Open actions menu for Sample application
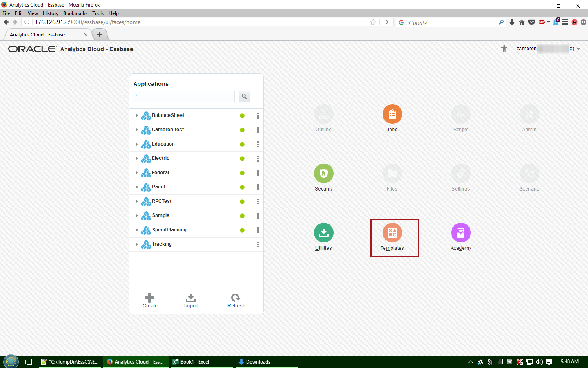Image resolution: width=588 pixels, height=368 pixels. (x=258, y=216)
